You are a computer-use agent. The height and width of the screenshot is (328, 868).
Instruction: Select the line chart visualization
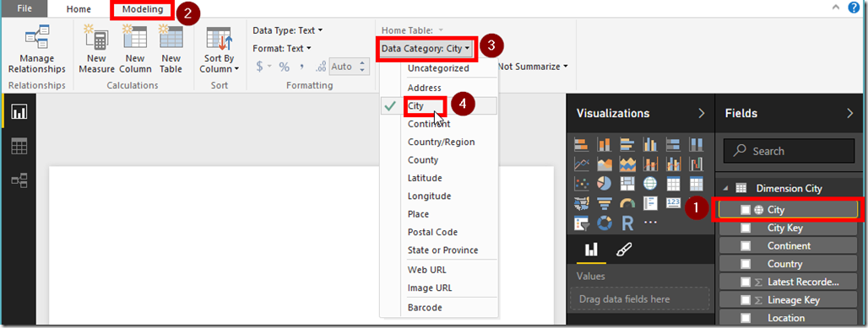point(581,164)
